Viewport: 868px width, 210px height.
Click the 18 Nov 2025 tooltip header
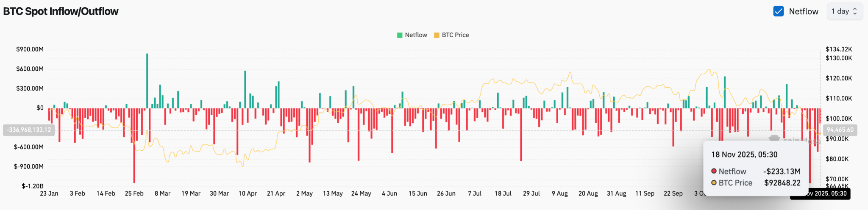[744, 155]
